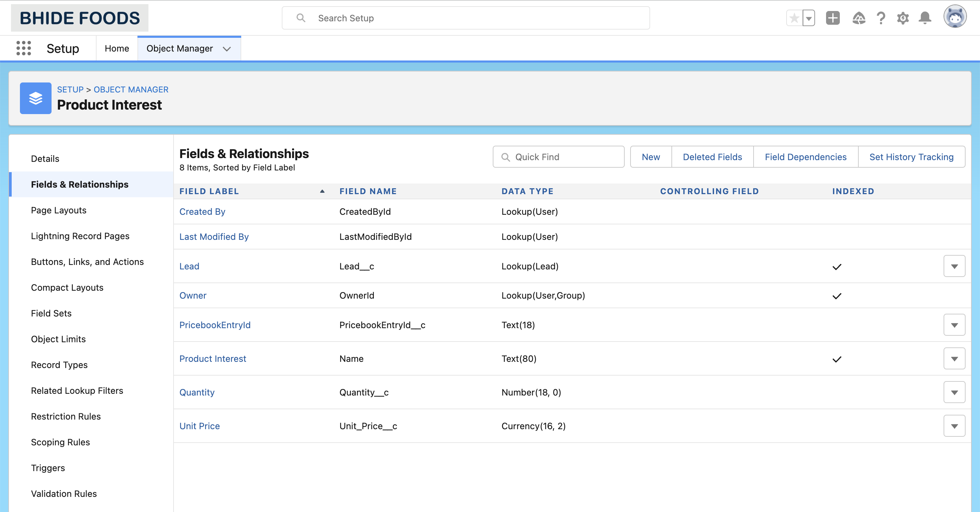Open the PricebookEntryId field

[215, 325]
